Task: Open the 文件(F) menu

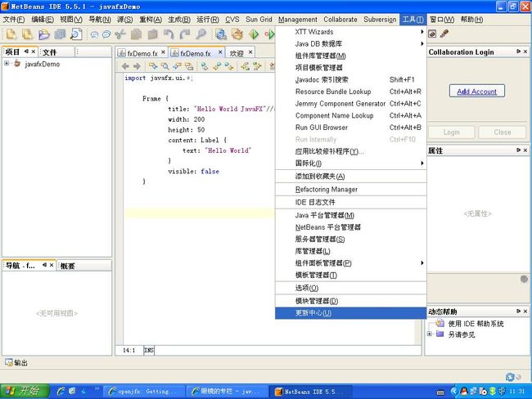Action: pos(14,20)
